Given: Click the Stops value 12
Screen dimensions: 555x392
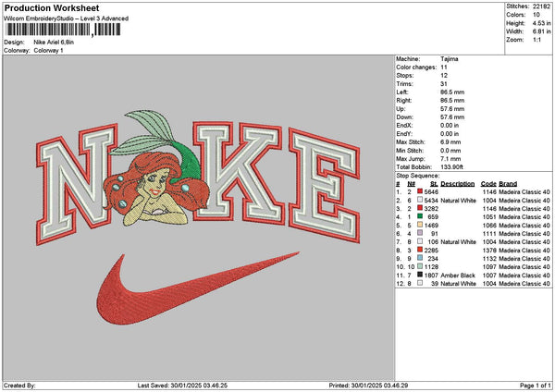Looking at the screenshot, I should pyautogui.click(x=444, y=76).
